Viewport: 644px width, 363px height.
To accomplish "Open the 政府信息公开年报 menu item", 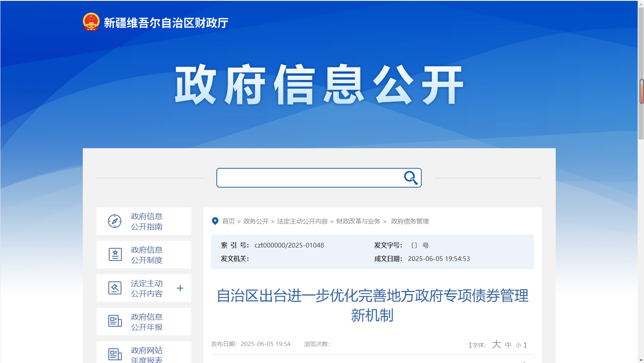I will pyautogui.click(x=147, y=322).
